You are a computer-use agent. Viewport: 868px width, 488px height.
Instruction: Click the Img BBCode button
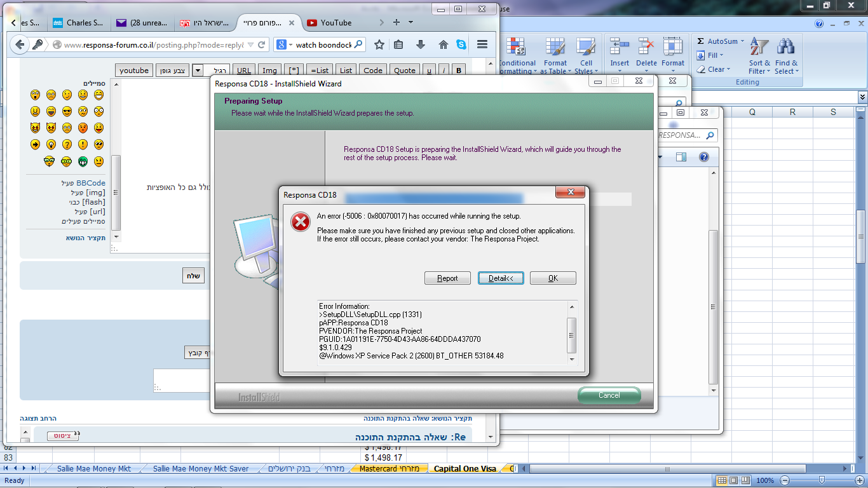(269, 71)
